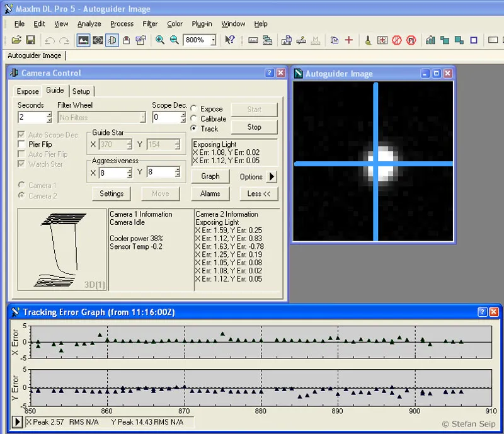Screen dimensions: 504x434
Task: Click the duplicate pages toolbar icon
Action: 335,40
